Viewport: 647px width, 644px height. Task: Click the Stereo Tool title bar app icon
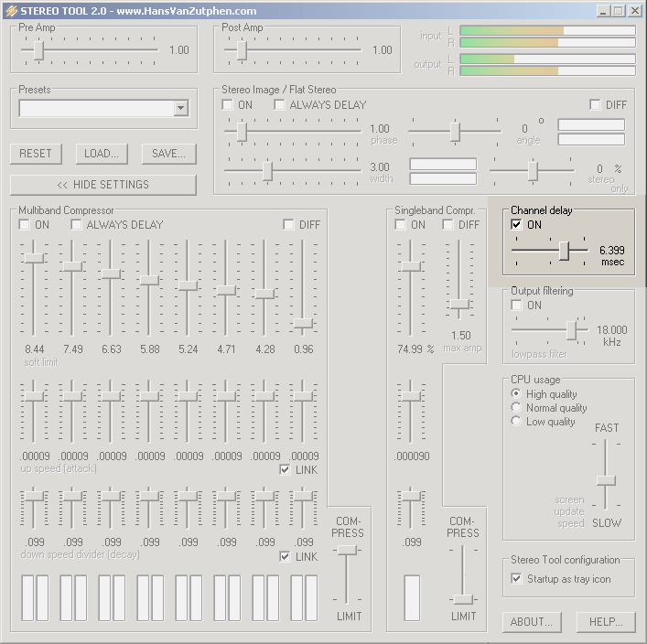(12, 11)
